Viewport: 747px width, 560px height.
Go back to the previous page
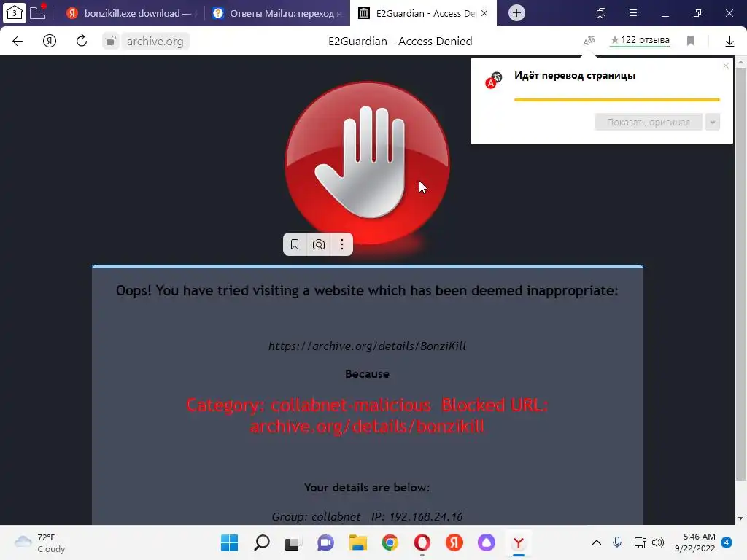18,42
